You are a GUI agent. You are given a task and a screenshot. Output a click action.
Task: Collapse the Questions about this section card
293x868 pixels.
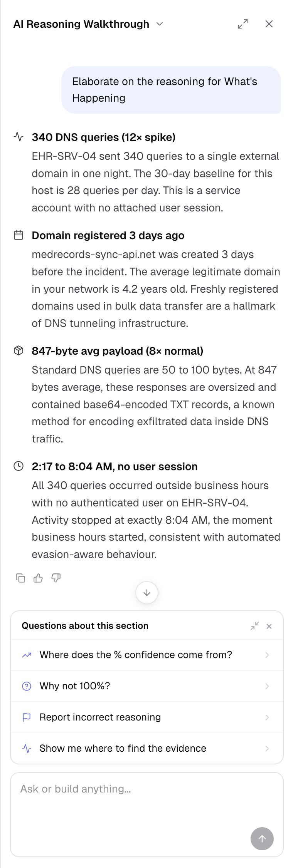point(255,626)
